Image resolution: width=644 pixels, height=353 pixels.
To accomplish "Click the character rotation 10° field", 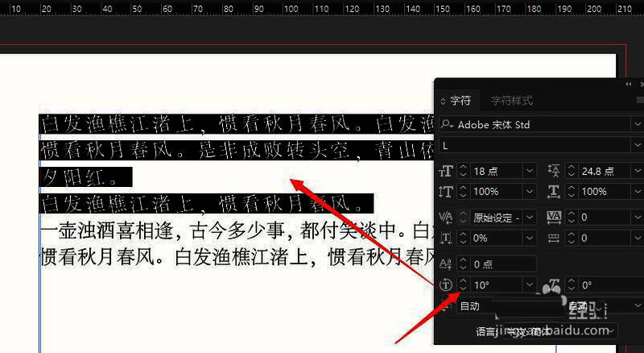I will tap(496, 284).
